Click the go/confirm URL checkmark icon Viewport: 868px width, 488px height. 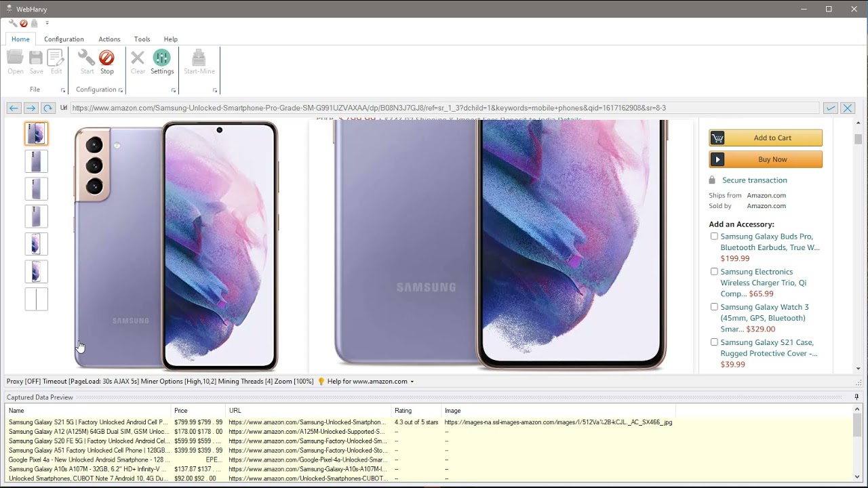coord(830,108)
